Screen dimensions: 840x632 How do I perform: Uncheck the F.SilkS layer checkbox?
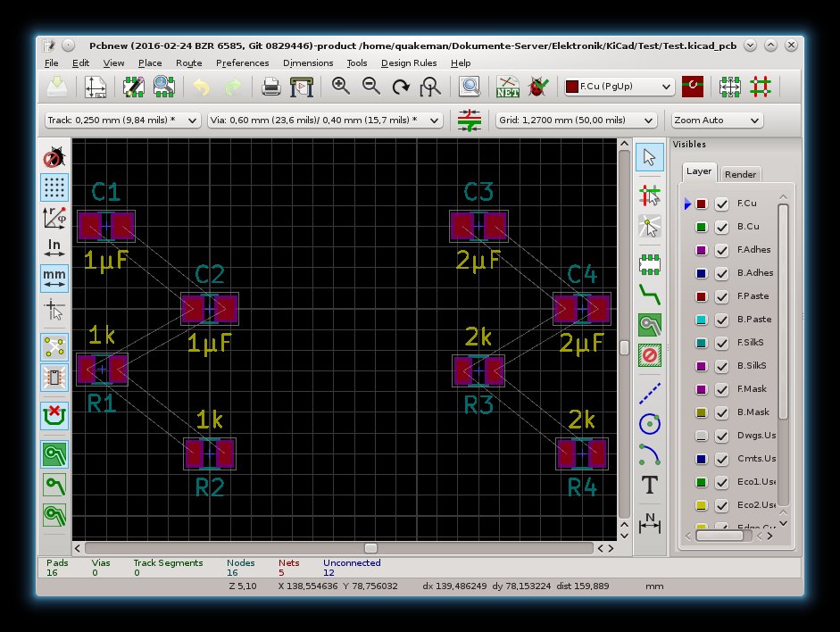[721, 343]
